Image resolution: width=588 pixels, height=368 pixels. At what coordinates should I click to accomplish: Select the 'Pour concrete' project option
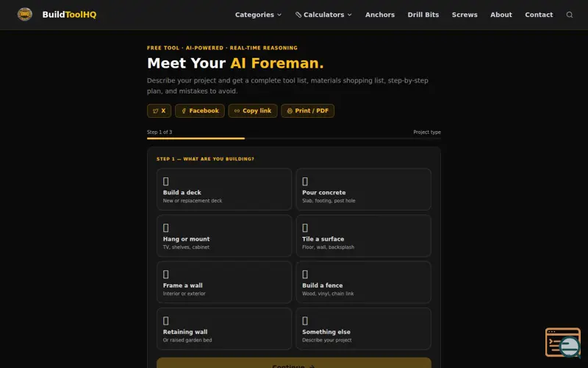click(x=363, y=189)
